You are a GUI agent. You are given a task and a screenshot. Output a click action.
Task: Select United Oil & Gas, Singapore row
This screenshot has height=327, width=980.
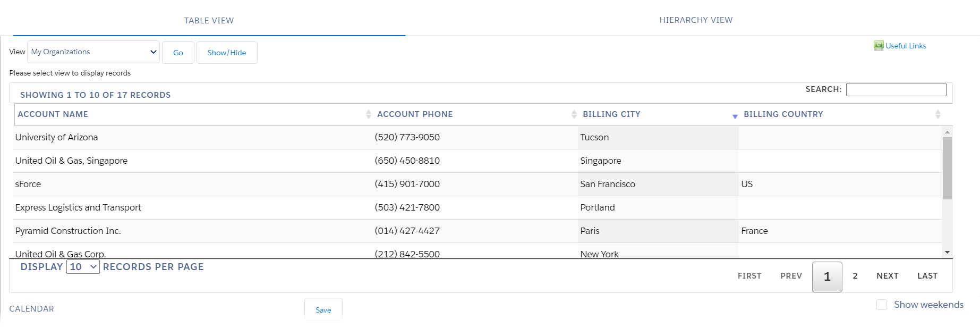click(x=477, y=161)
